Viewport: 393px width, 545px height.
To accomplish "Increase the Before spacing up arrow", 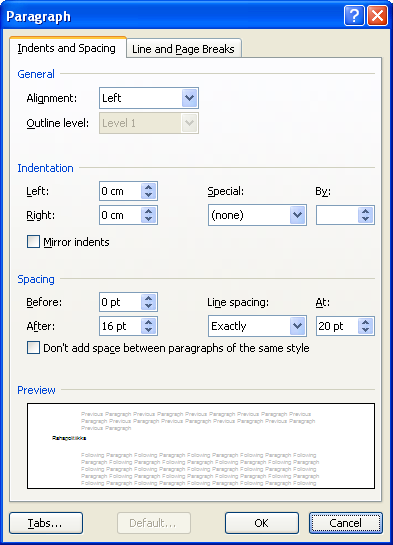I will pyautogui.click(x=148, y=298).
